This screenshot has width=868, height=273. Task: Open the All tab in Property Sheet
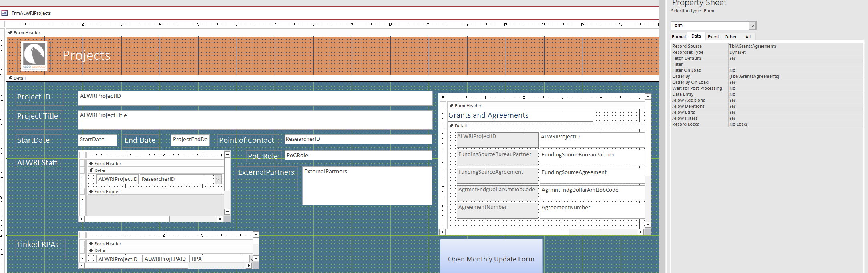click(x=748, y=37)
